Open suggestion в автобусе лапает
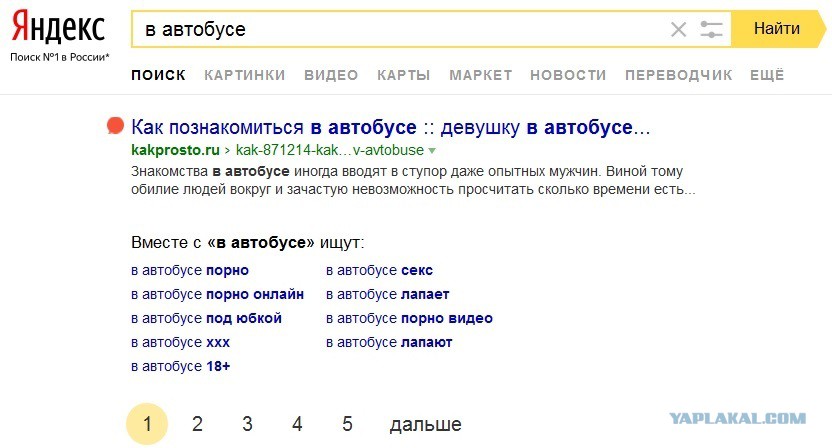This screenshot has width=832, height=448. [x=387, y=294]
